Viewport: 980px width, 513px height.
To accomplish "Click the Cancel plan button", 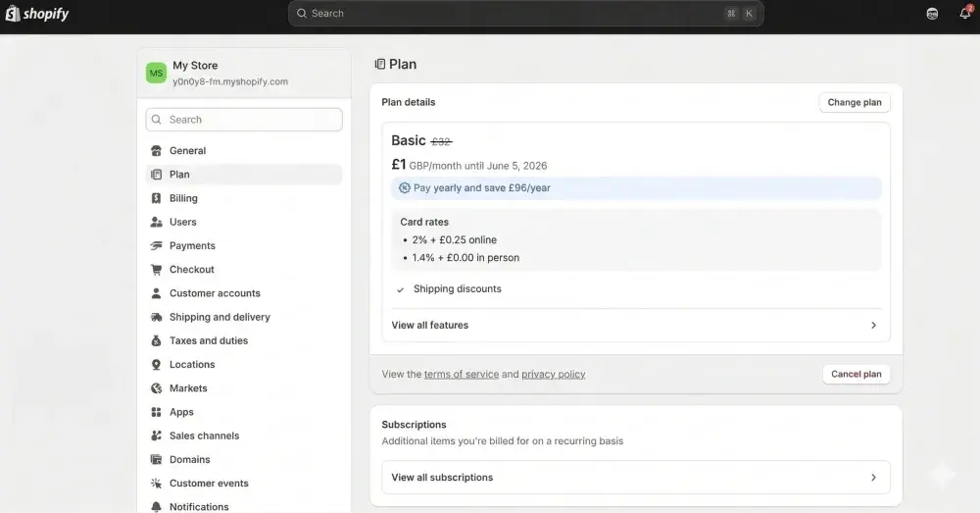I will 857,374.
